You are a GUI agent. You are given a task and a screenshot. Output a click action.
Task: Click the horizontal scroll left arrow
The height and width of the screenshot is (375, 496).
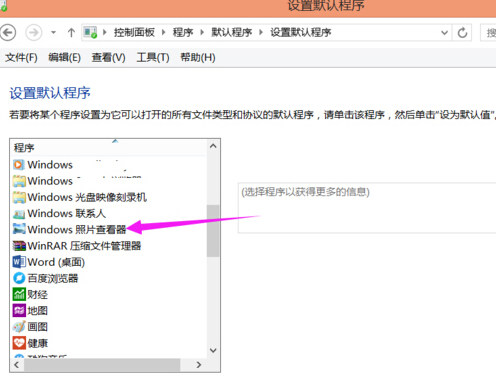tap(17, 365)
